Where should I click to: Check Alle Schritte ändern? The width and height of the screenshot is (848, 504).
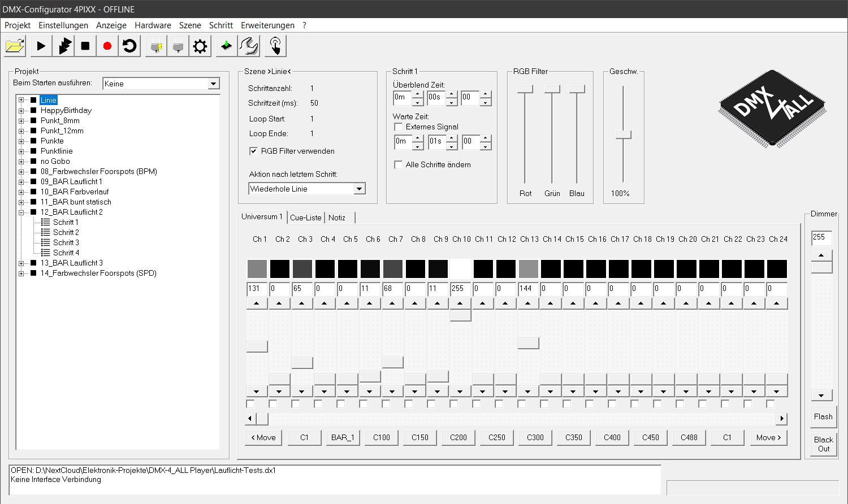(399, 164)
